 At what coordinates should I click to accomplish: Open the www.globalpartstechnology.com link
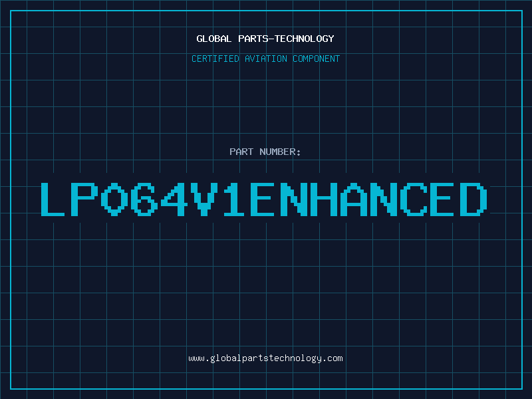coord(265,358)
